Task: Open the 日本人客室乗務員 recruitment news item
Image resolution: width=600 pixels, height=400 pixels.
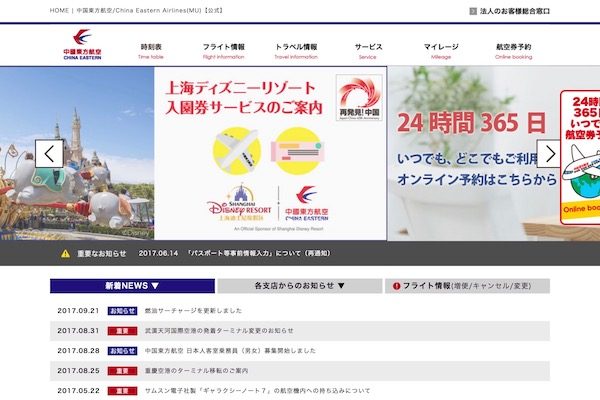Action: [x=230, y=351]
